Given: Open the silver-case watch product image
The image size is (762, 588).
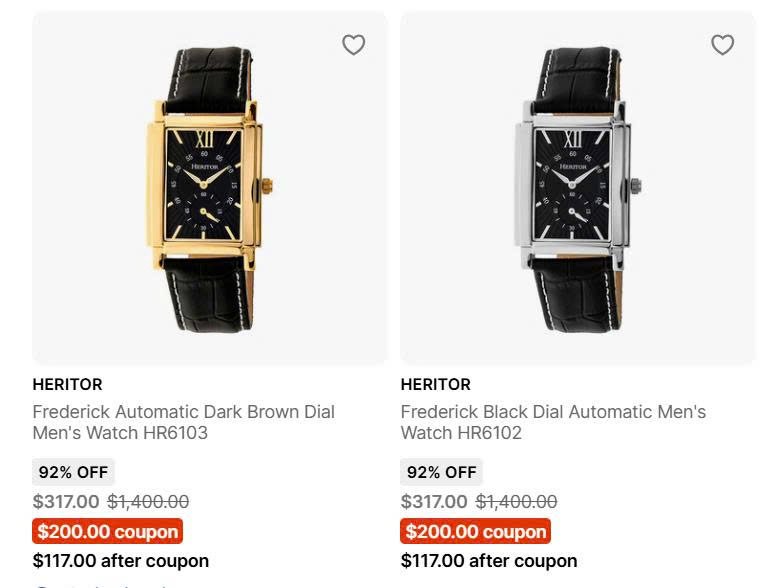Looking at the screenshot, I should (576, 188).
